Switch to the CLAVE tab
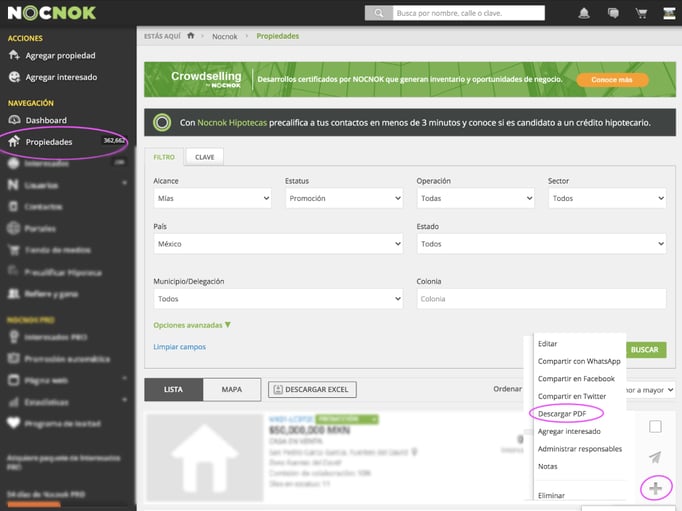 tap(205, 157)
